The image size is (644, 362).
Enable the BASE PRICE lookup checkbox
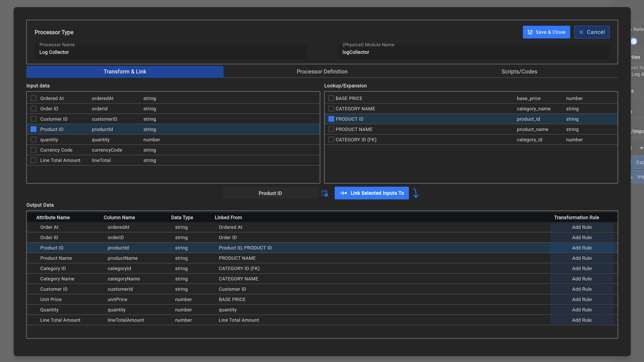331,98
